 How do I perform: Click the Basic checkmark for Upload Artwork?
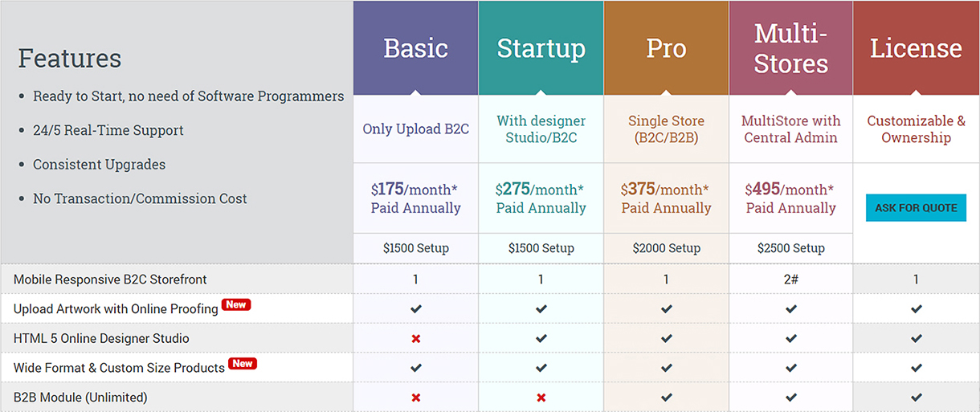pyautogui.click(x=416, y=309)
